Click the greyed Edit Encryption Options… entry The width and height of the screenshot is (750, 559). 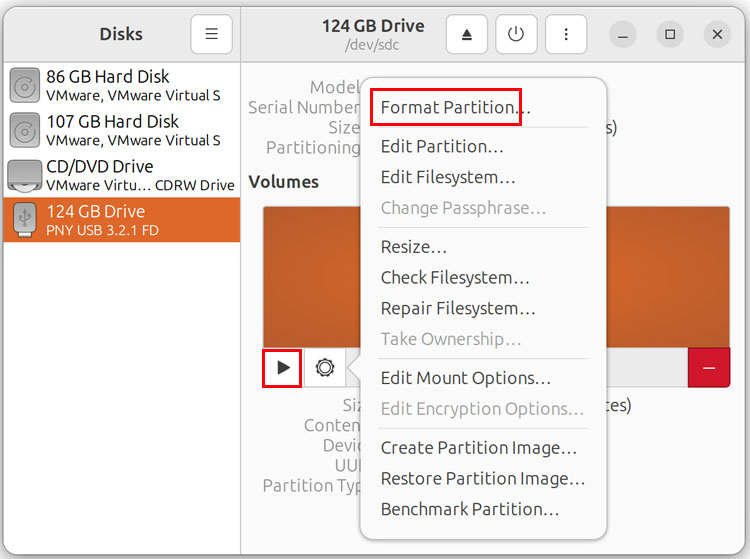click(x=482, y=409)
